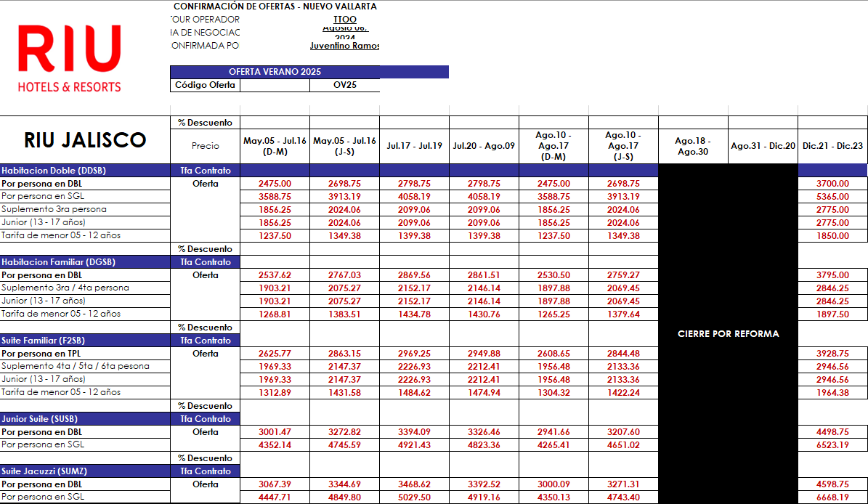Select the 'Habitacion Familiar (DGSB)' section header
Screen dimensions: 868x504
click(x=85, y=262)
